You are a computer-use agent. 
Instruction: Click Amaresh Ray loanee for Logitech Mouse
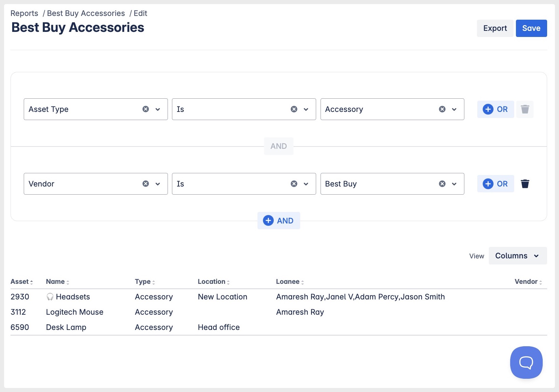[x=300, y=312]
